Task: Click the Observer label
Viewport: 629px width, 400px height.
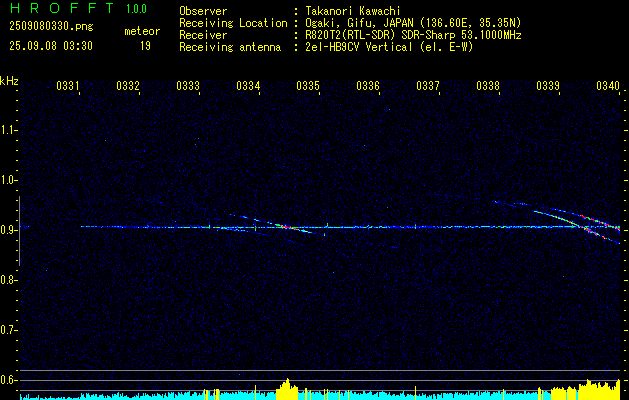Action: pyautogui.click(x=203, y=11)
